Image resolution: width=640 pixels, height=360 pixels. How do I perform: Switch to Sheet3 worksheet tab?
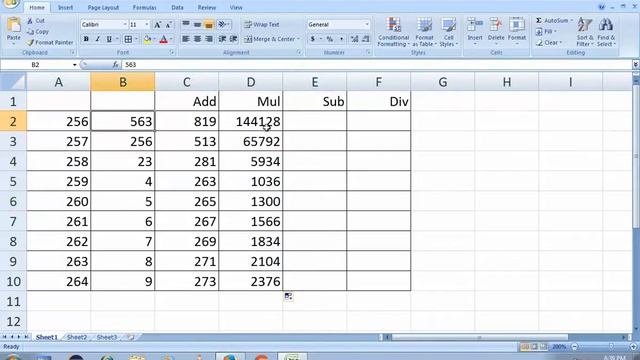[x=107, y=337]
